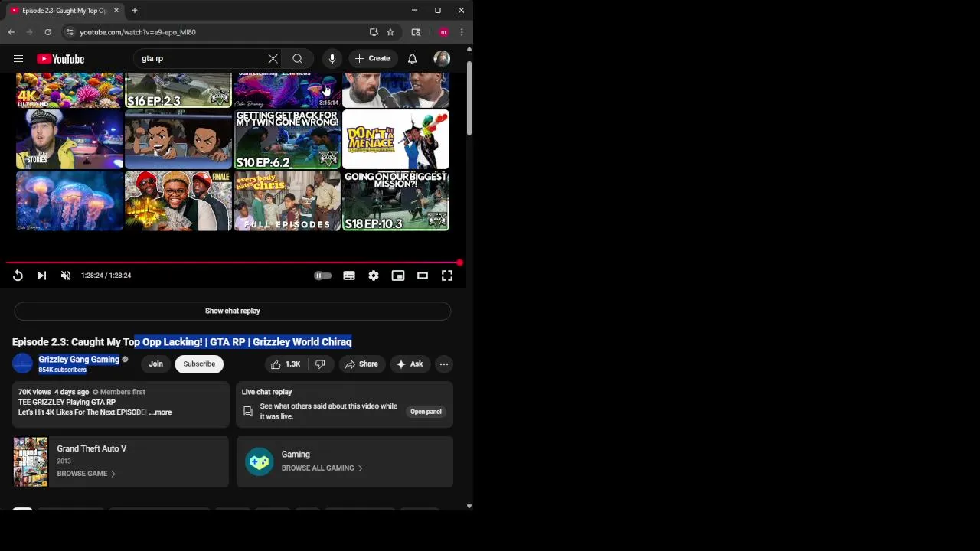This screenshot has height=551, width=980.
Task: Open a new browser tab
Action: pyautogui.click(x=134, y=11)
